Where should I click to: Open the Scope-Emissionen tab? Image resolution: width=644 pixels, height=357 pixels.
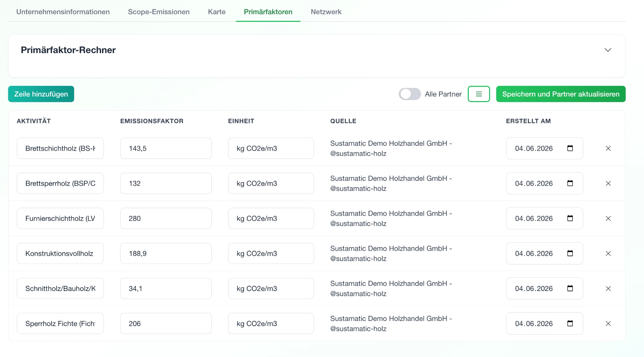pyautogui.click(x=159, y=12)
